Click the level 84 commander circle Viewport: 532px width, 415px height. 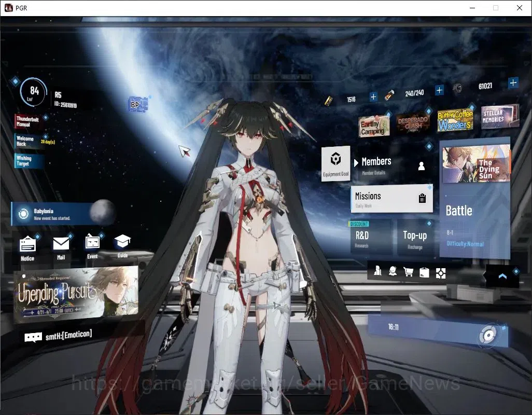pyautogui.click(x=33, y=92)
